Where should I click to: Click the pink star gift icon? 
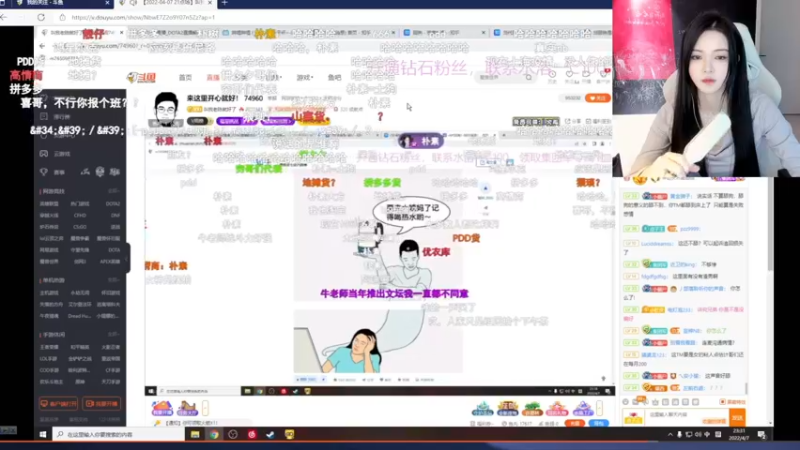pos(557,408)
